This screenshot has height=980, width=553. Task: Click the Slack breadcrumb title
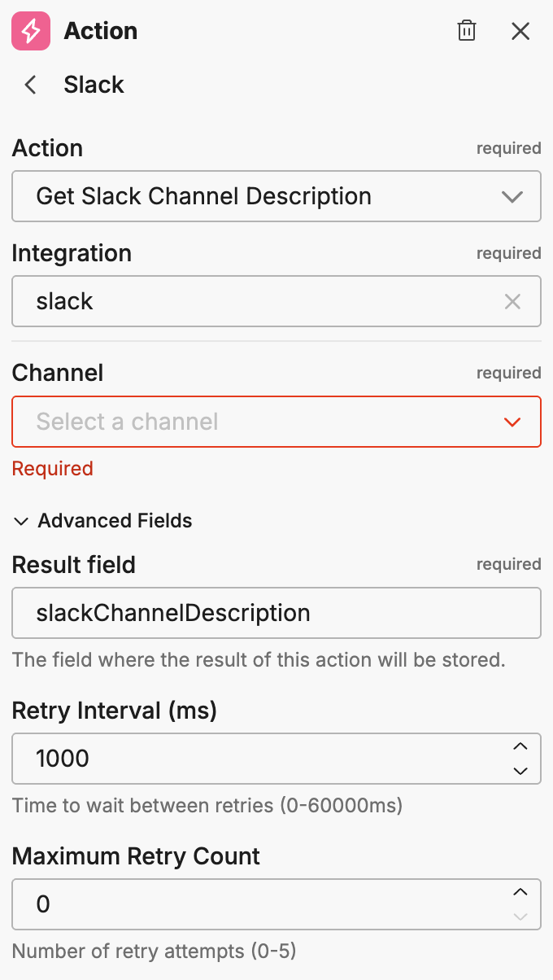click(94, 85)
